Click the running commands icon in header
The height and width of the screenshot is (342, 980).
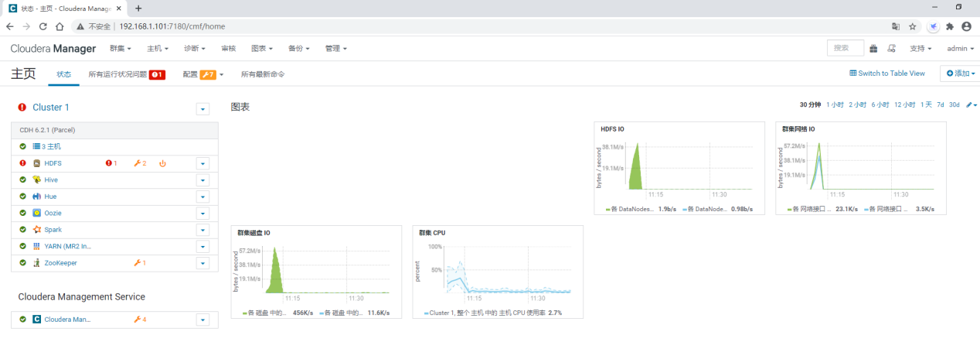tap(892, 48)
